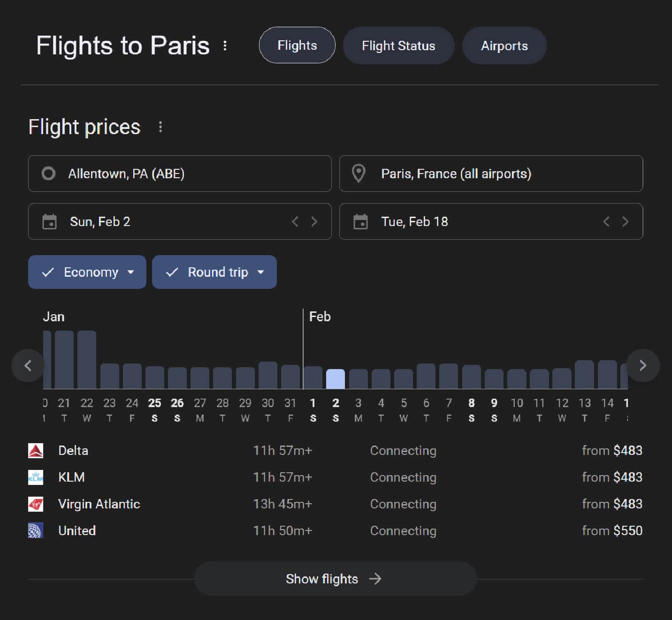This screenshot has width=672, height=620.
Task: Click the date label 26 under the chart
Action: click(177, 403)
